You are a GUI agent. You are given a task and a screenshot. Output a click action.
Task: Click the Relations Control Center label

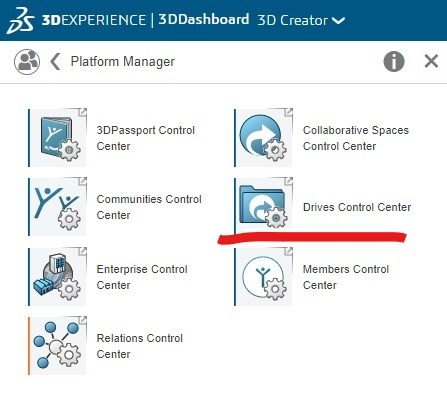coord(140,346)
